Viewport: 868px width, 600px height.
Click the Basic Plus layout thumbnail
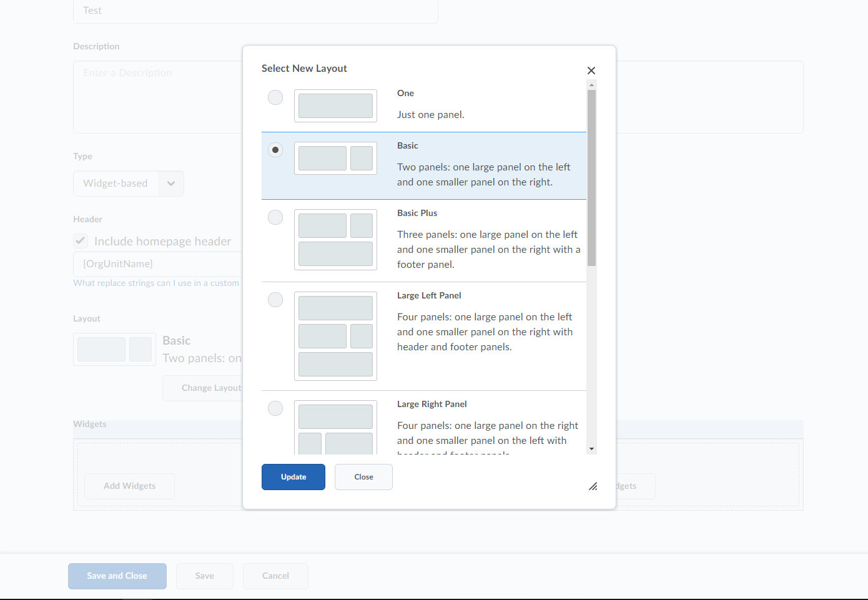[335, 240]
